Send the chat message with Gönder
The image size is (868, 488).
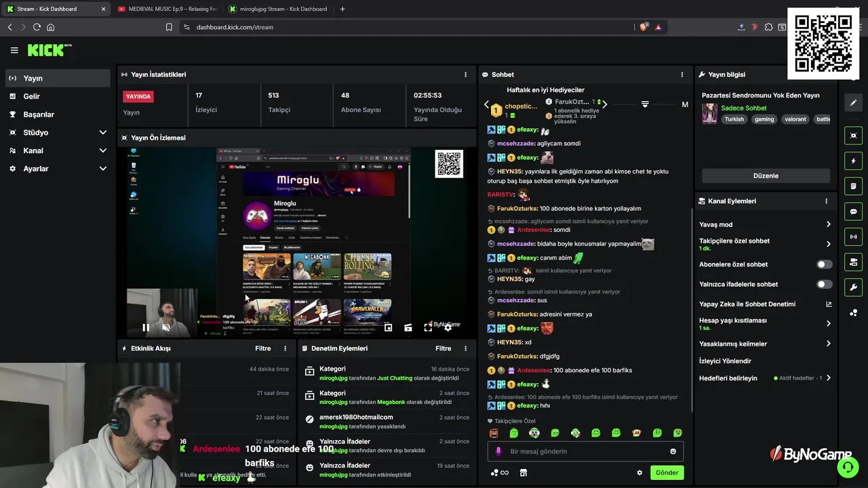(x=667, y=472)
